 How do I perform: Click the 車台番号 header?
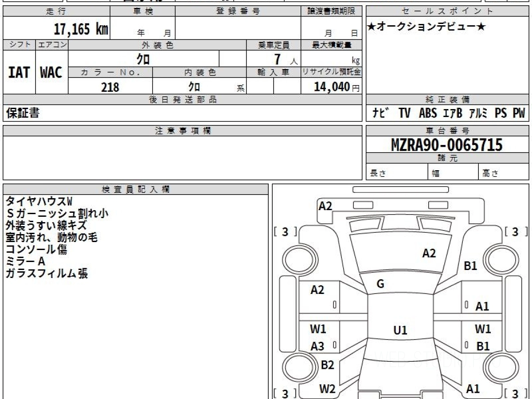click(x=447, y=131)
